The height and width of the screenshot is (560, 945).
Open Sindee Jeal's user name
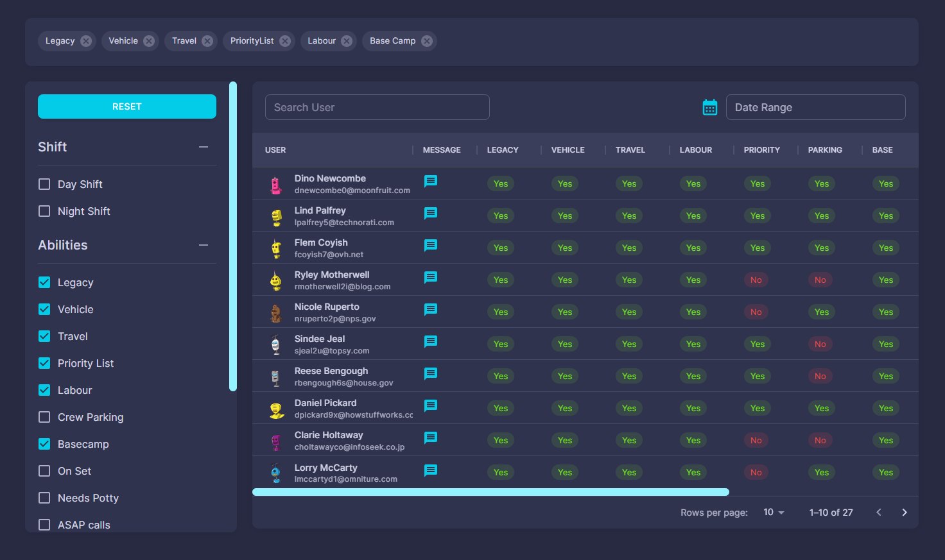[320, 339]
